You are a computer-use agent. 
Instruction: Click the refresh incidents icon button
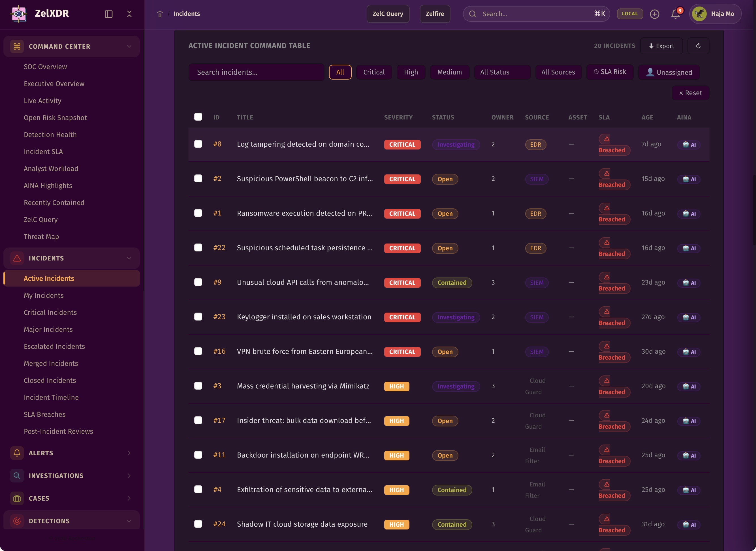(x=698, y=46)
